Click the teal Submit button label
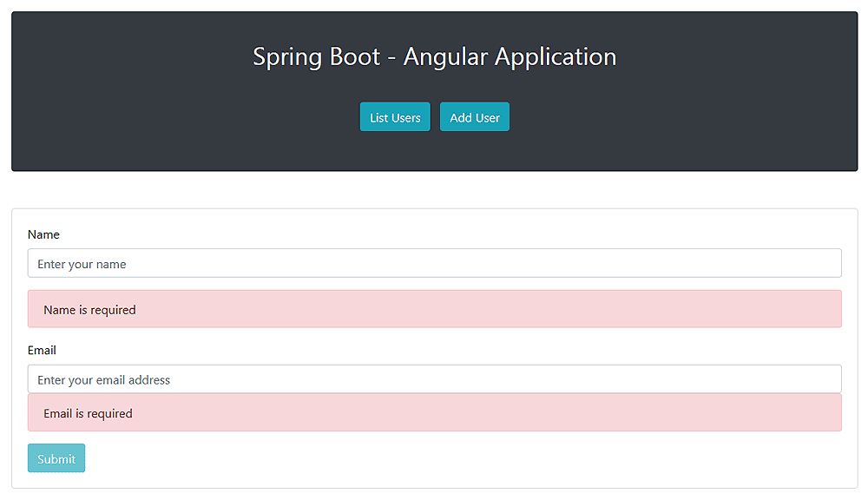 (56, 459)
